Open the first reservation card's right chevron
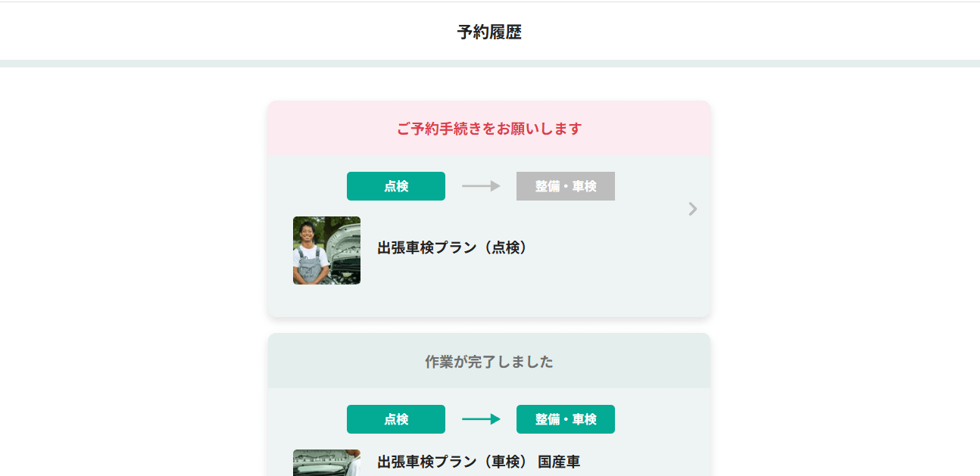 coord(692,209)
